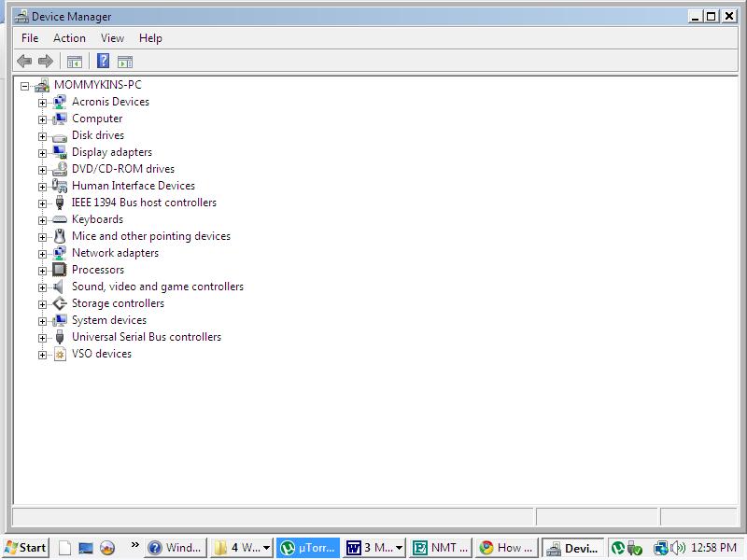Open the File menu
The image size is (747, 560).
tap(30, 38)
